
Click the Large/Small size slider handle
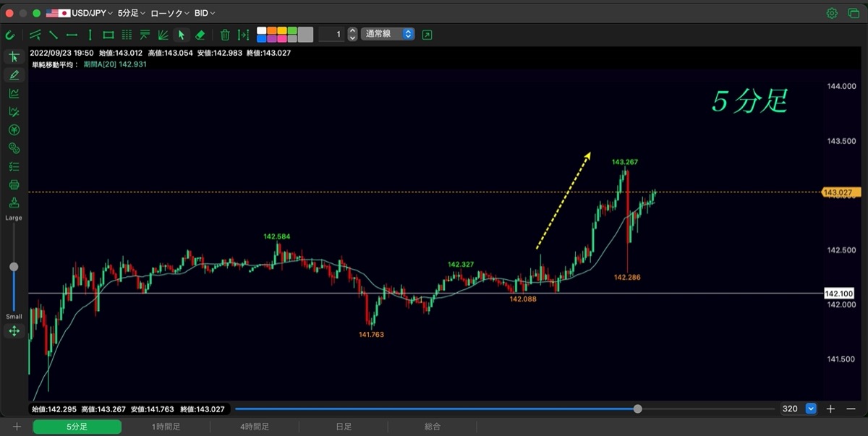point(14,267)
